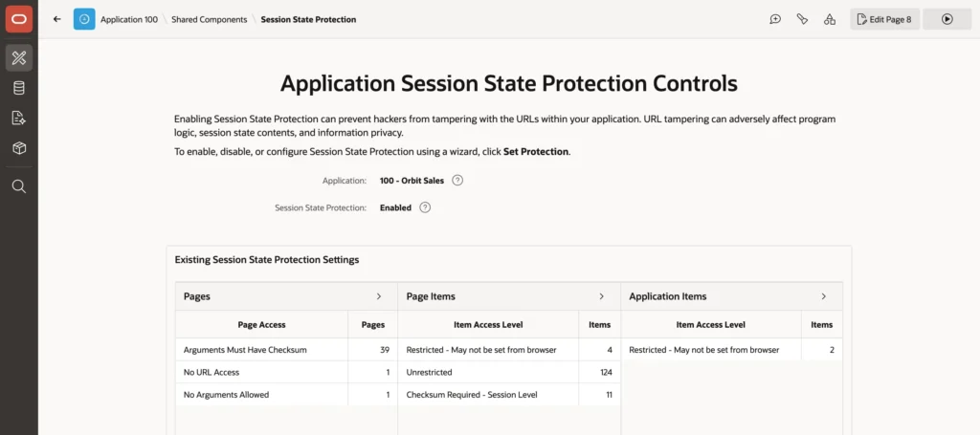
Task: Select the No URL Access row
Action: [x=286, y=372]
